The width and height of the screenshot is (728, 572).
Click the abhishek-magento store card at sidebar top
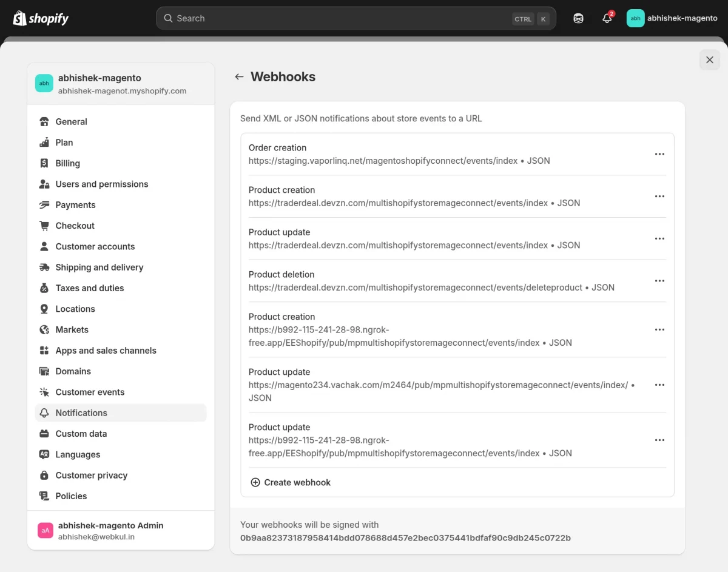tap(121, 83)
